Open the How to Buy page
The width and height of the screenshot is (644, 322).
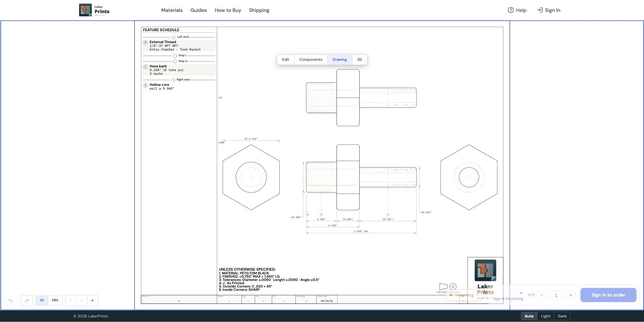tap(228, 10)
